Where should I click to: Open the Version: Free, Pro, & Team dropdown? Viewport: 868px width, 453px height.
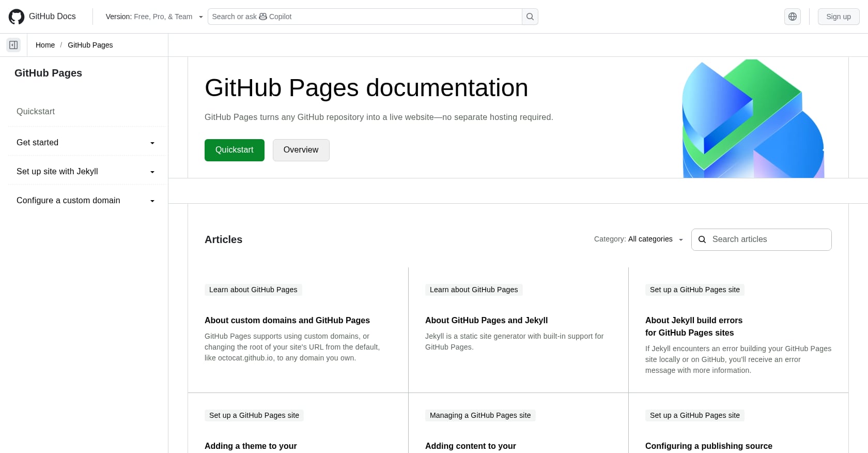coord(154,17)
